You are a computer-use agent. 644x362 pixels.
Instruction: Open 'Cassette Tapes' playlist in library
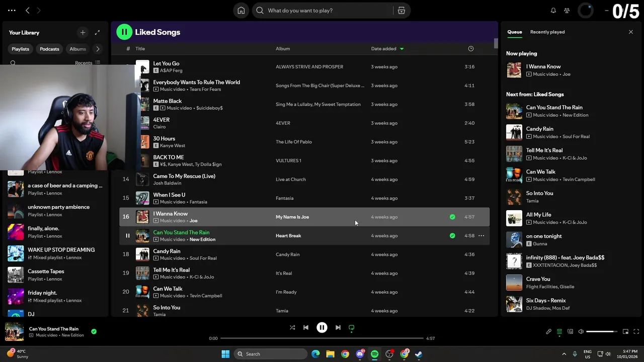[55, 275]
